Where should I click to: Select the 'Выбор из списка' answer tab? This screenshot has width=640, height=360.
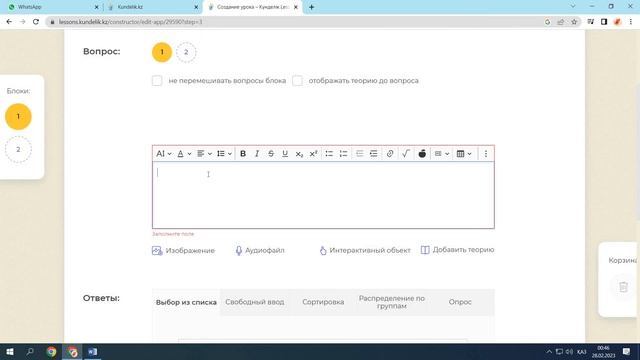[186, 302]
